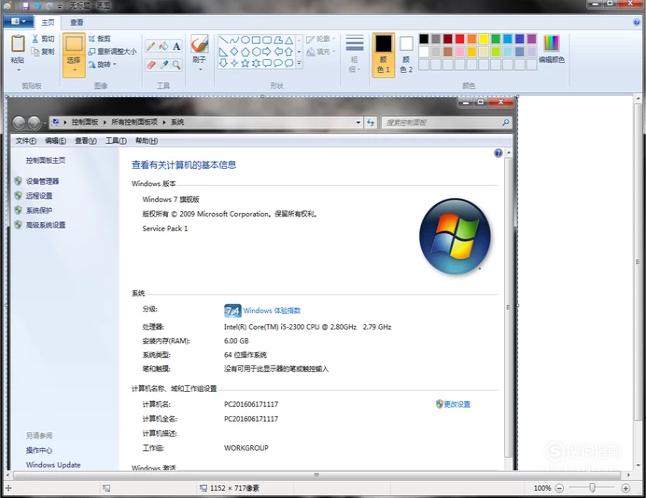Choose the Line shape
Viewport: 646px width, 498px height.
point(223,40)
